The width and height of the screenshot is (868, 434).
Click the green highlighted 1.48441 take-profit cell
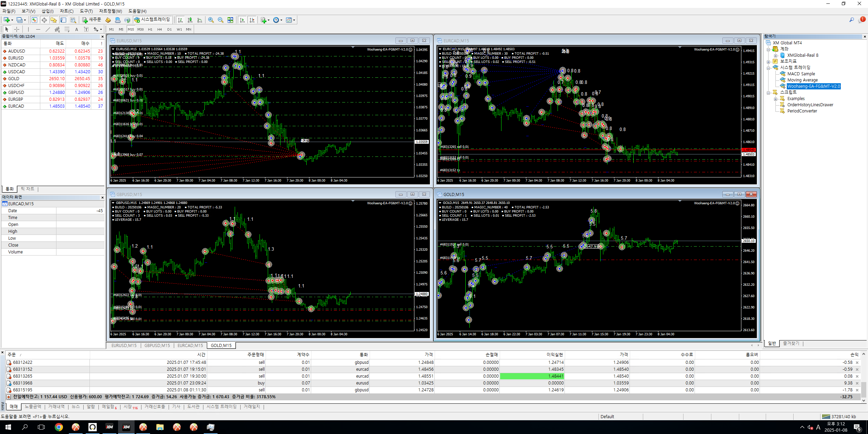(x=532, y=376)
